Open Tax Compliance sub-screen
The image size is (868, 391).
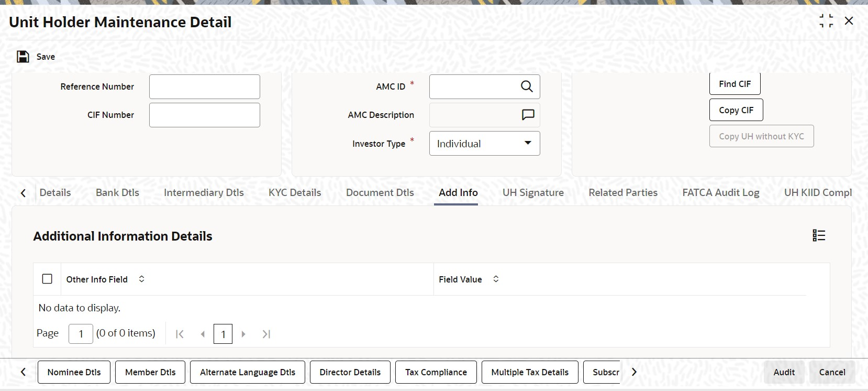point(436,372)
